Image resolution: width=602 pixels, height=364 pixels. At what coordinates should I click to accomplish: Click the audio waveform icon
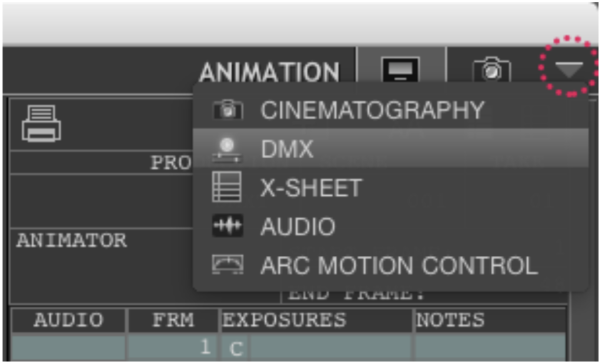[x=228, y=225]
